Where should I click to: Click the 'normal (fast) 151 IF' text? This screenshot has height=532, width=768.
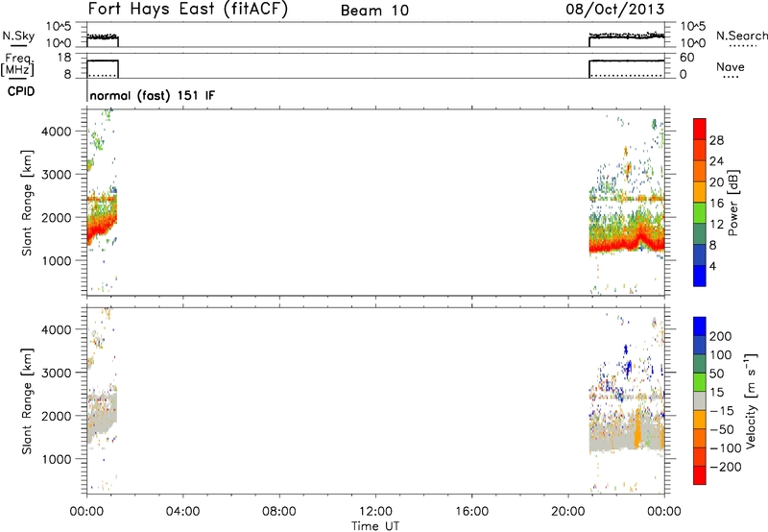click(153, 95)
